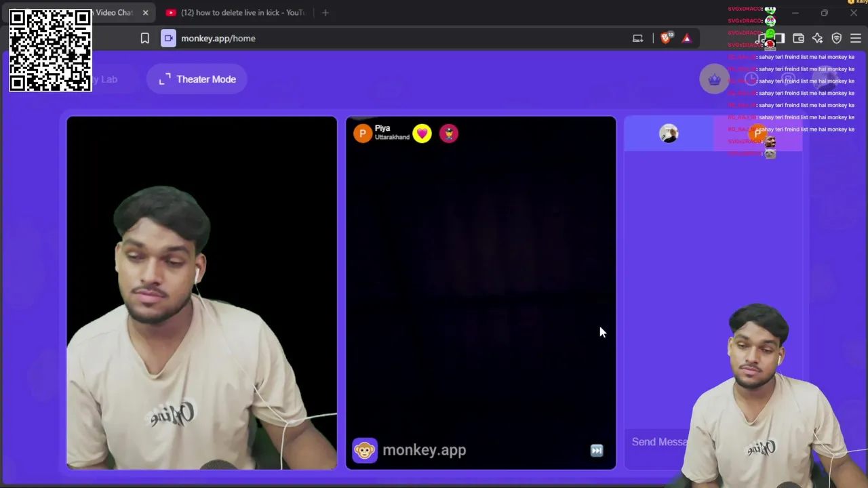Open the crown premium icon
This screenshot has height=488, width=868.
[x=714, y=80]
